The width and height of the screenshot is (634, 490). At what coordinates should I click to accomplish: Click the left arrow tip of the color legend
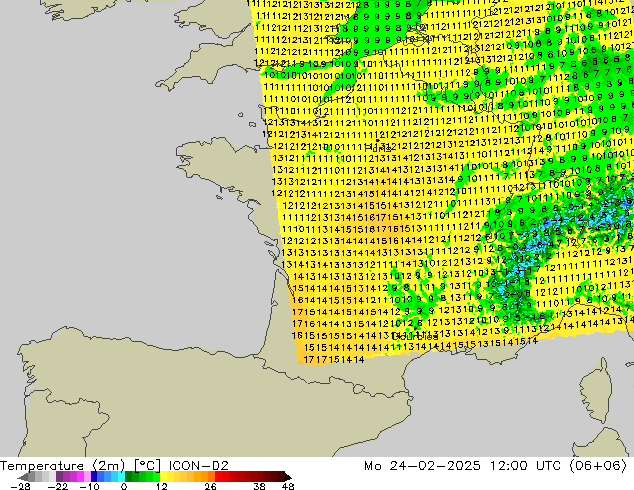(20, 477)
